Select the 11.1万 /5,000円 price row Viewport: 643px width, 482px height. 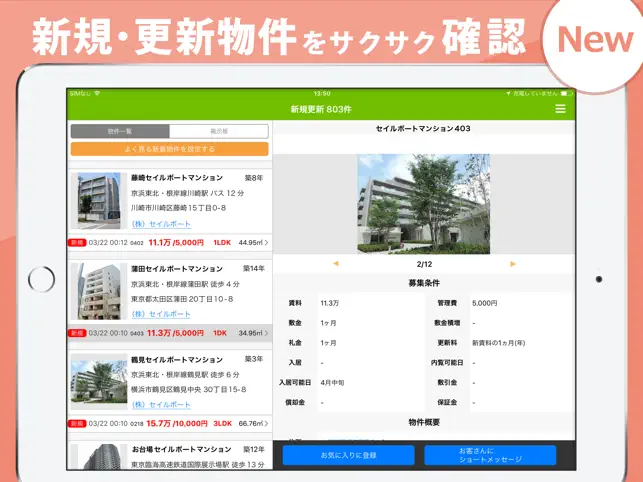[169, 242]
